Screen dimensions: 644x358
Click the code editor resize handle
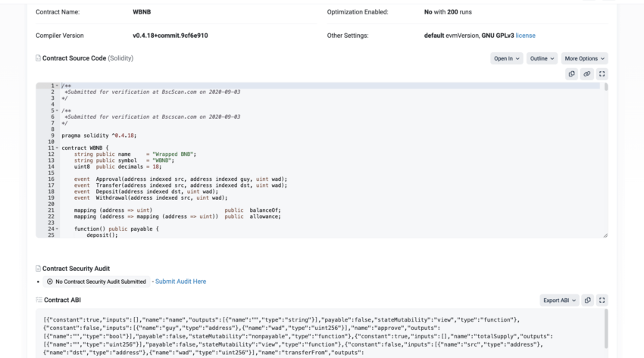coord(605,235)
